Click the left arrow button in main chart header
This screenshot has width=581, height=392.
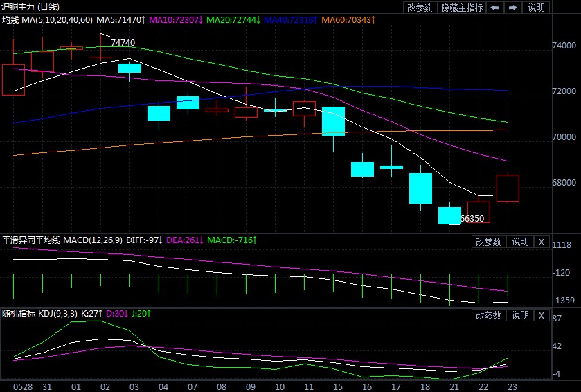[x=495, y=8]
